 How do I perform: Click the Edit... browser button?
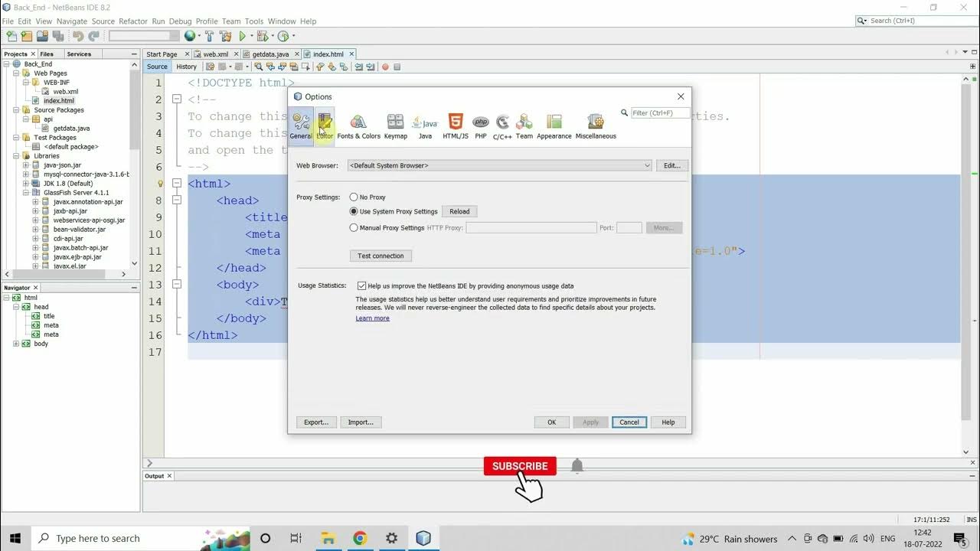coord(672,165)
